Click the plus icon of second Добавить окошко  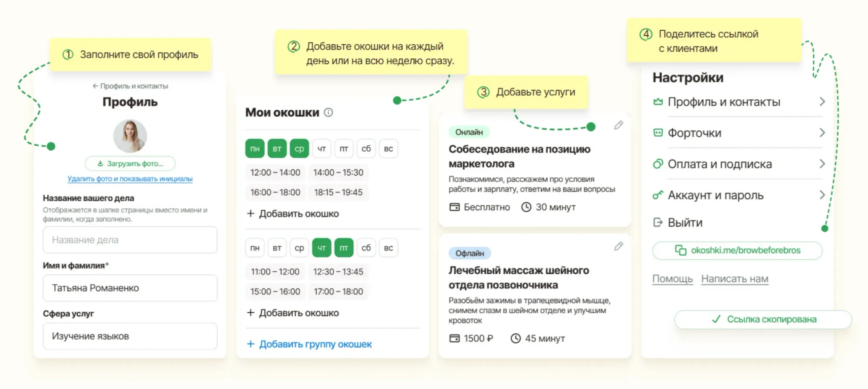click(x=250, y=313)
